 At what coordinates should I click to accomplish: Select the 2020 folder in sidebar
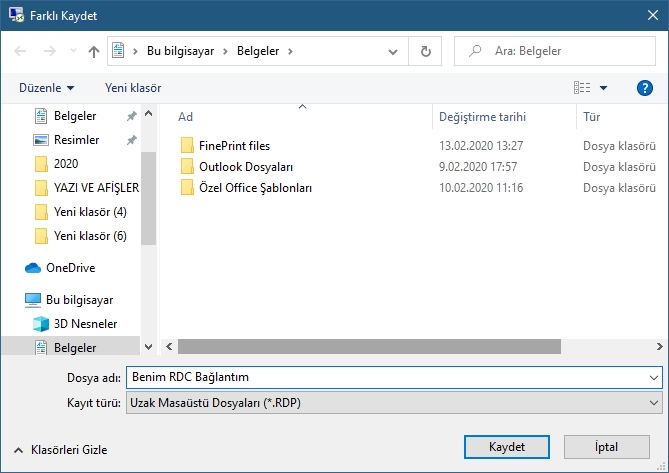click(x=66, y=164)
